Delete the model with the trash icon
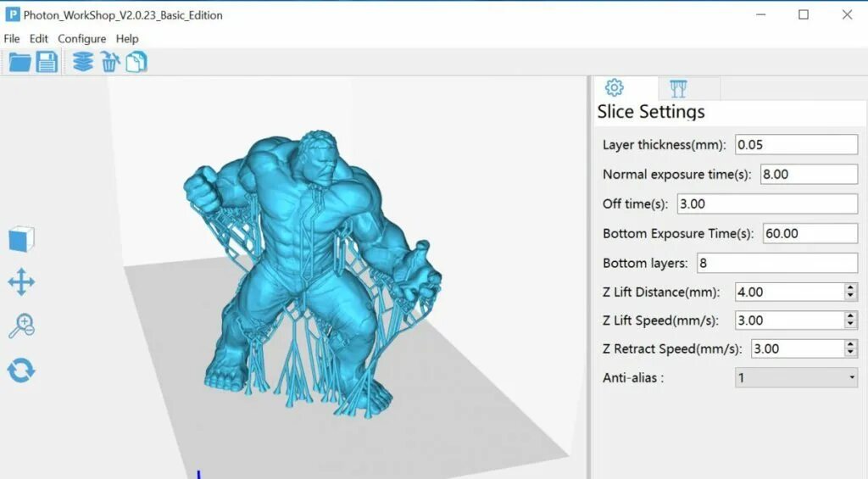868x479 pixels. click(x=110, y=62)
